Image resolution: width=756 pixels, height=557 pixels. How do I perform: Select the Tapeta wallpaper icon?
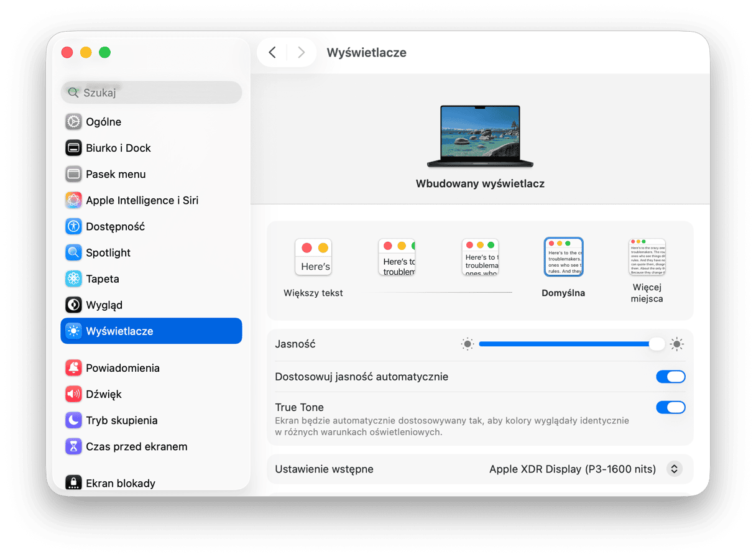[74, 278]
